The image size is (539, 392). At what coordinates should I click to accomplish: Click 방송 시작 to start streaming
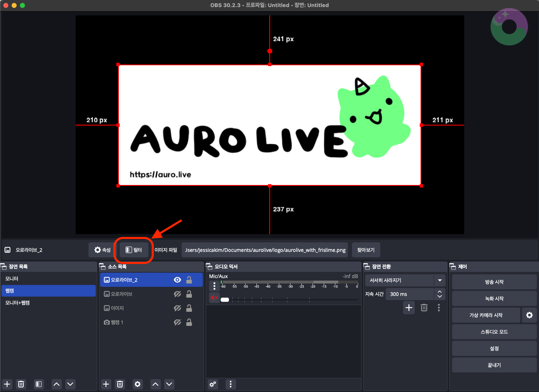pos(494,282)
